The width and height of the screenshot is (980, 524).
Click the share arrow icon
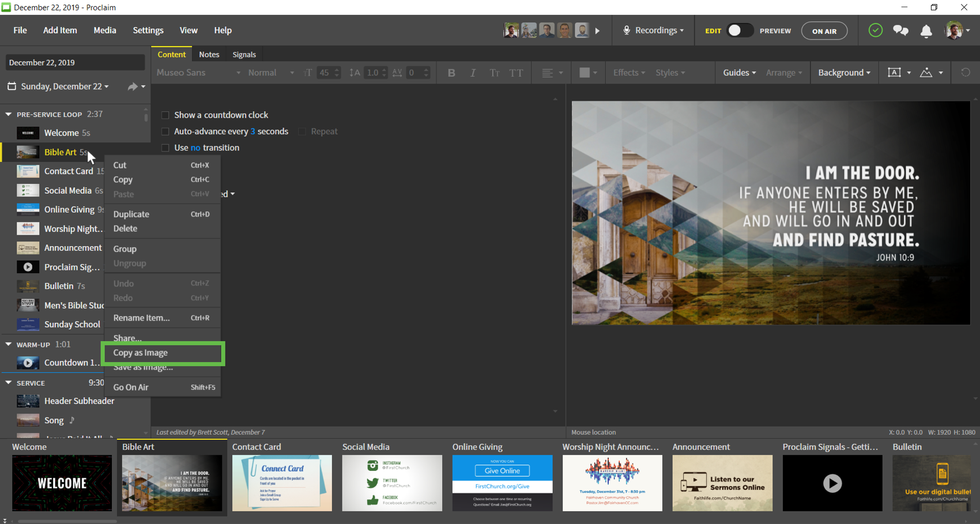click(133, 86)
